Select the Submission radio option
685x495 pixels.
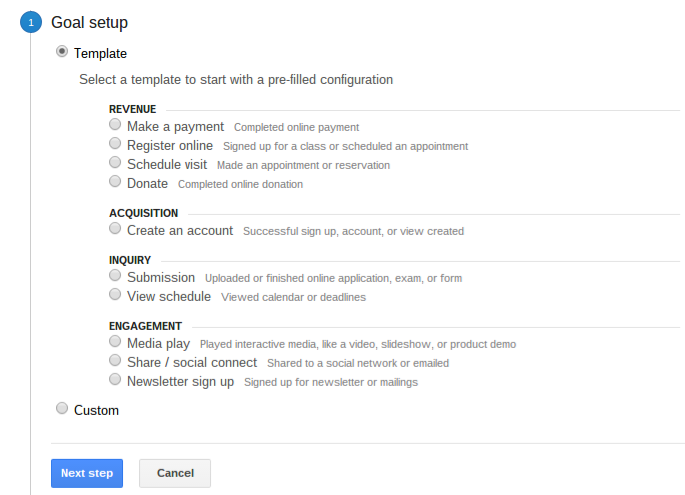tap(115, 276)
